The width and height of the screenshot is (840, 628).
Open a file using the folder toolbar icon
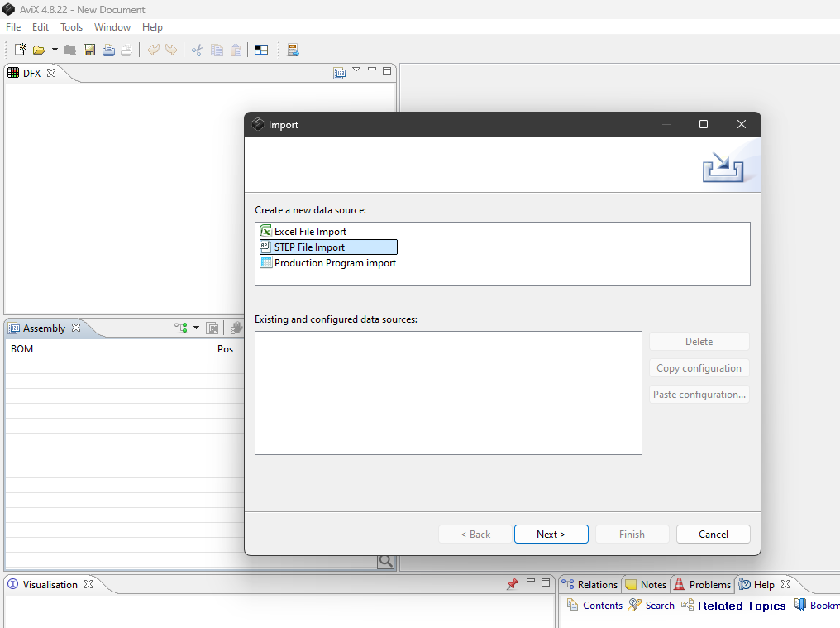41,50
